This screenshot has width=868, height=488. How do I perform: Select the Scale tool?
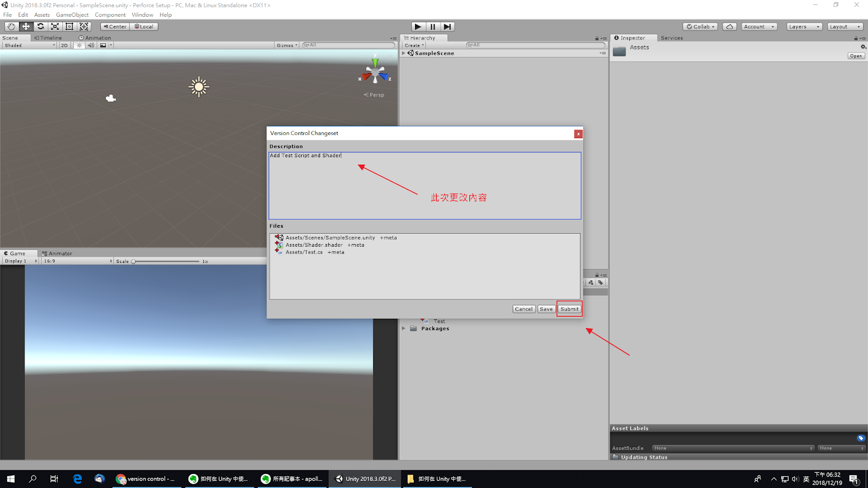point(55,26)
